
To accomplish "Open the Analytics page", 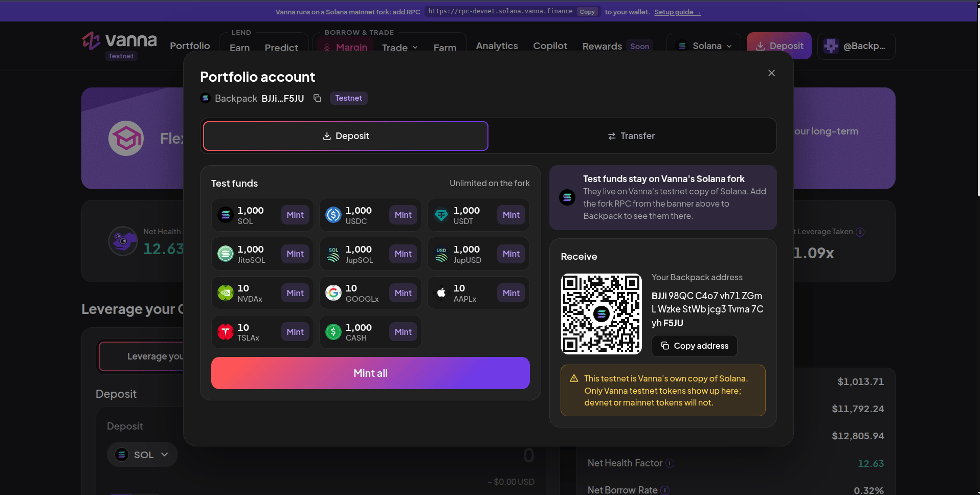I will click(x=497, y=46).
